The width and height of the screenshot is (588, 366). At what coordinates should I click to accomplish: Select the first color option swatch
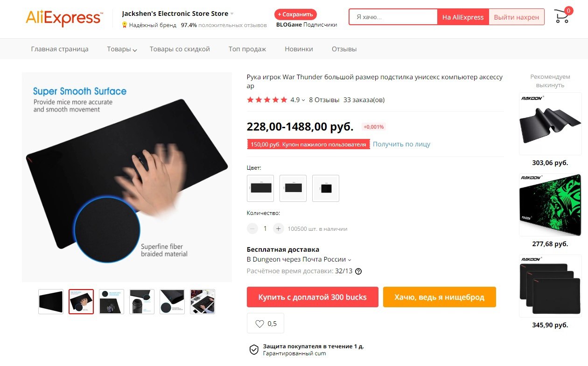point(260,188)
